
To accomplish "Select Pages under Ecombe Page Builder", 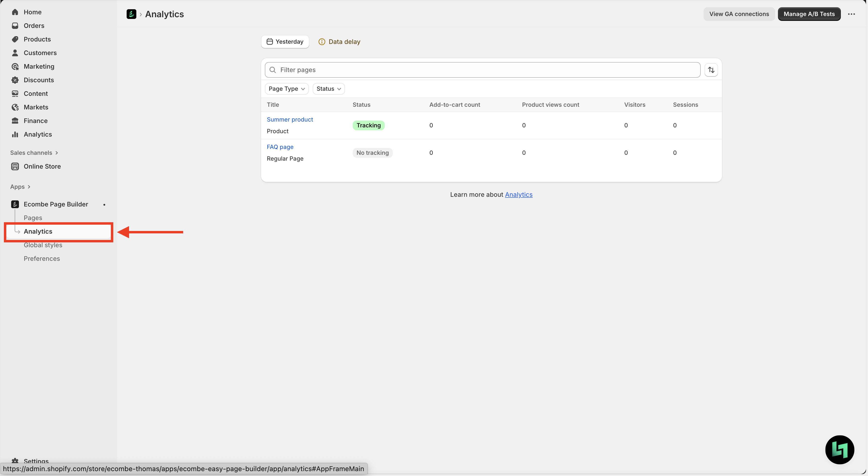I will click(33, 218).
